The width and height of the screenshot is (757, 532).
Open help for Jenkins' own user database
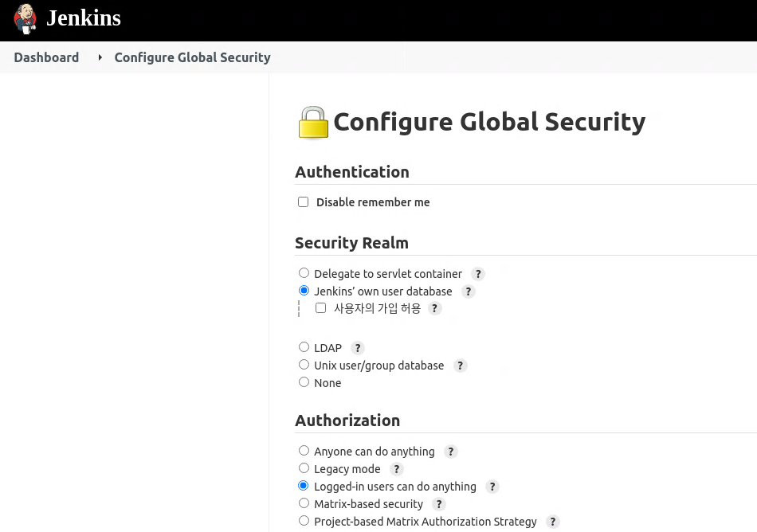[468, 291]
